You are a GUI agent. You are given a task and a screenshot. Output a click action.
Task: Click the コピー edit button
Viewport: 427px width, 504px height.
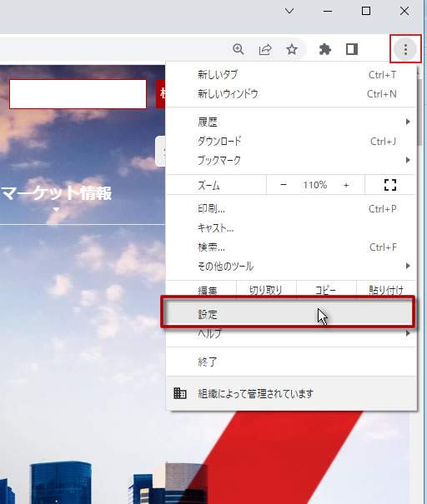[326, 290]
